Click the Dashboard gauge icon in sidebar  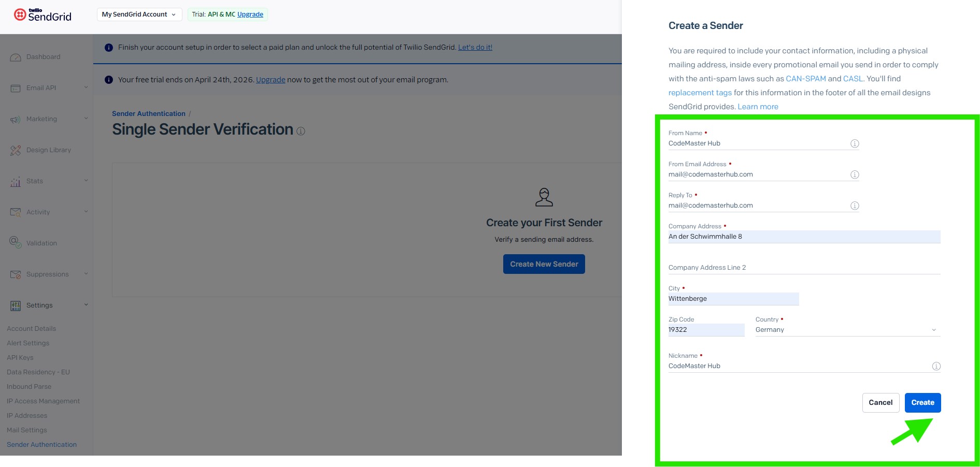[16, 57]
